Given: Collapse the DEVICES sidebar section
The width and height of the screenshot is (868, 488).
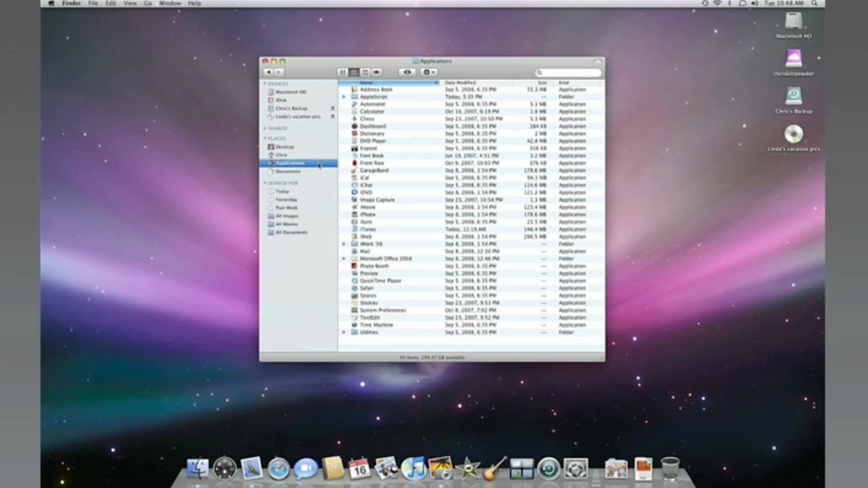Looking at the screenshot, I should tap(265, 84).
